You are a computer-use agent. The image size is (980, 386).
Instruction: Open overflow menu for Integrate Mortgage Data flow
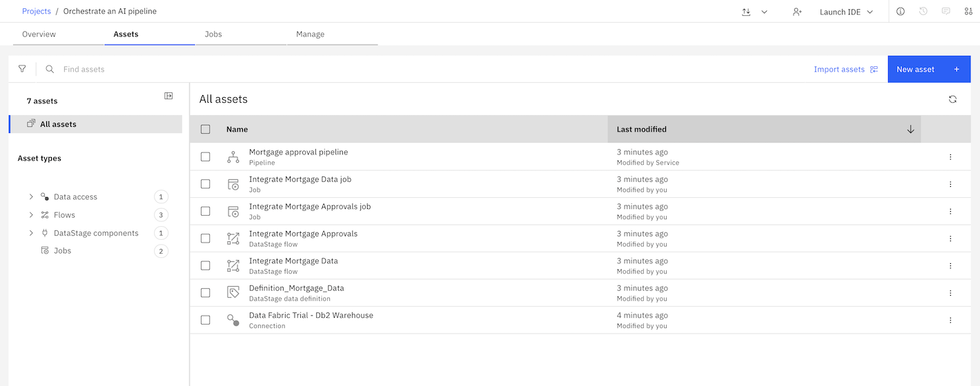[x=950, y=266]
